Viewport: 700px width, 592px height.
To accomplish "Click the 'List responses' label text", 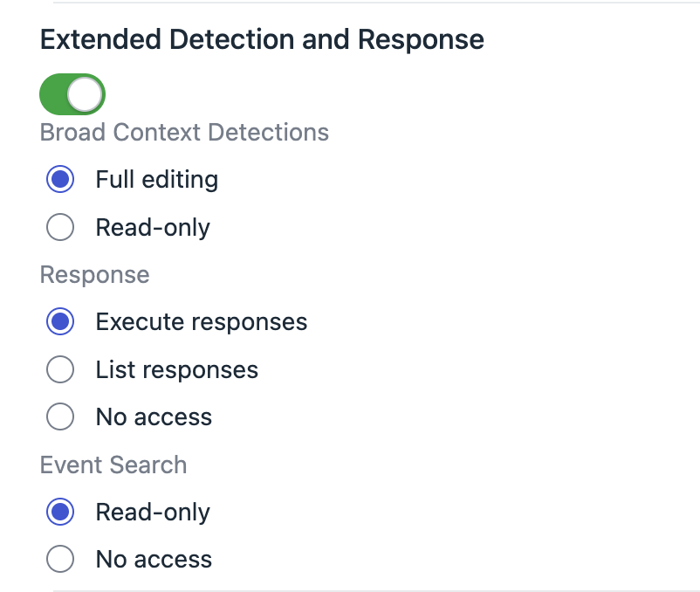I will tap(177, 370).
